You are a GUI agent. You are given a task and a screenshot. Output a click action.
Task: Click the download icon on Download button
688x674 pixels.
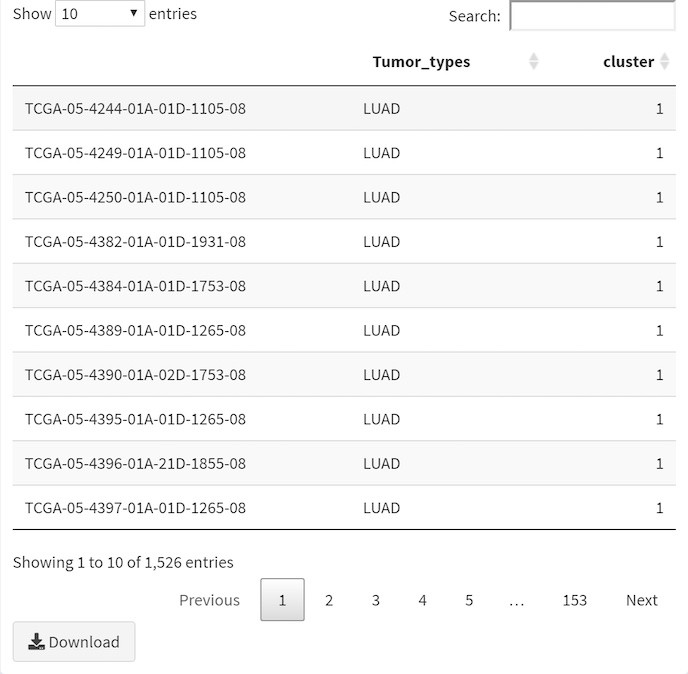click(37, 642)
